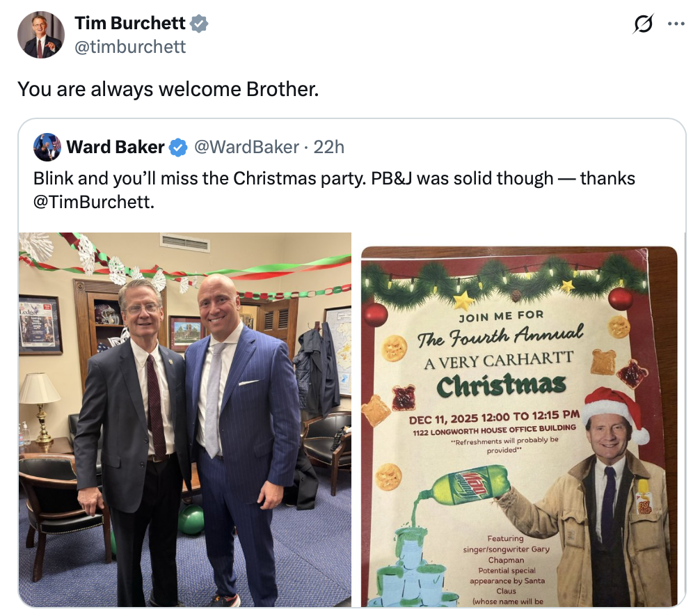
Task: Click the @timburchett handle
Action: (130, 46)
